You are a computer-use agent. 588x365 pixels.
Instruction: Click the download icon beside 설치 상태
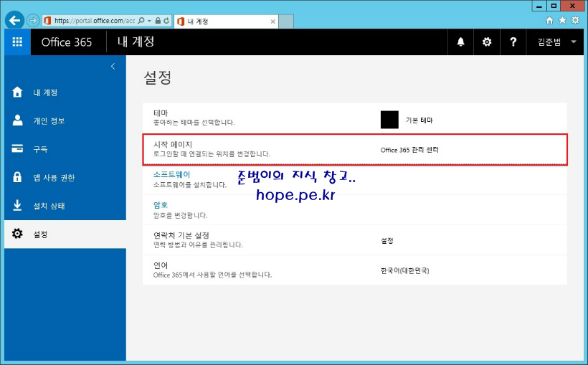click(17, 205)
